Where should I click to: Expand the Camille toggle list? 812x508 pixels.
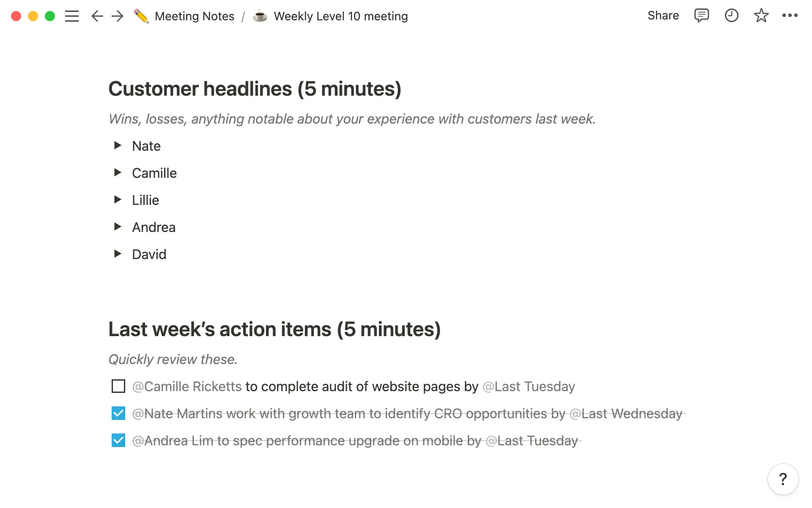tap(117, 173)
